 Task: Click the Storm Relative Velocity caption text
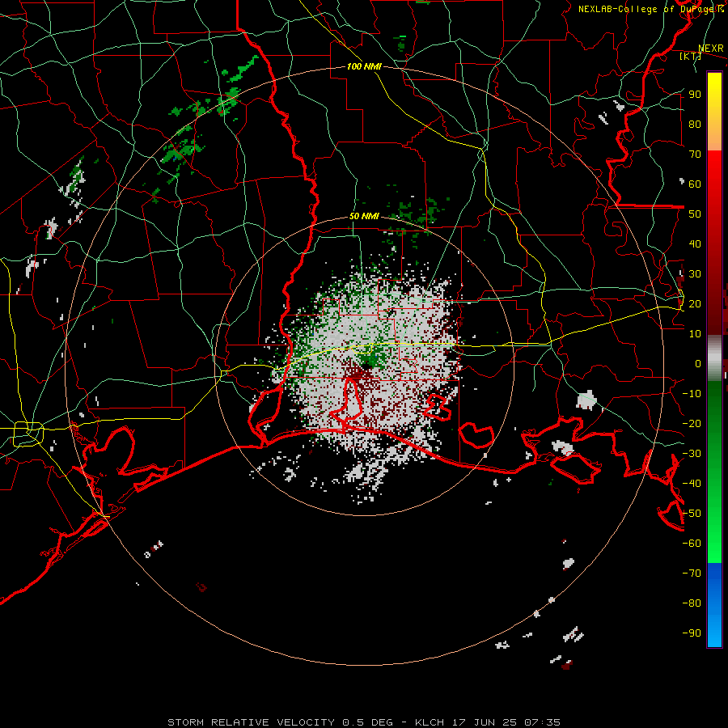pyautogui.click(x=364, y=722)
